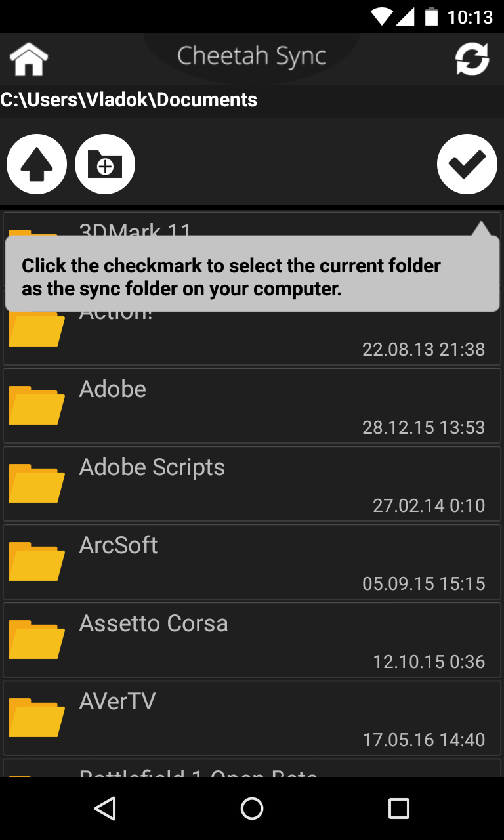
Task: Dismiss the checkmark hint tooltip
Action: [252, 273]
